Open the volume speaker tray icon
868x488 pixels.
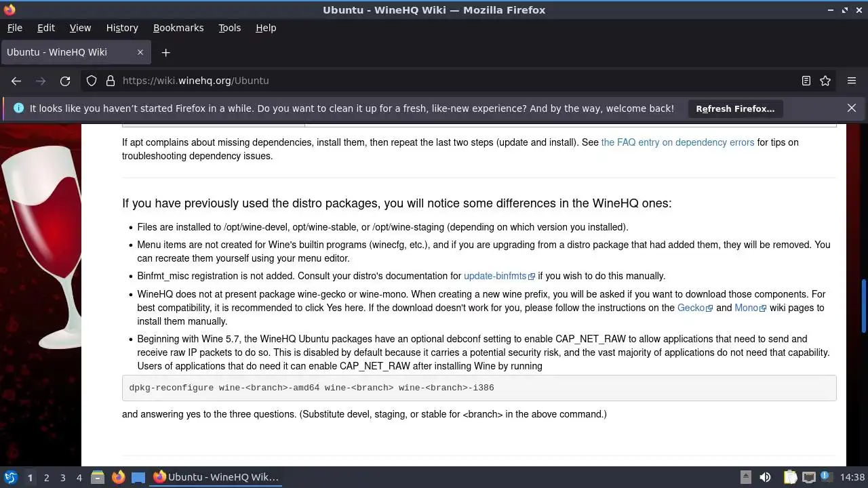point(766,477)
